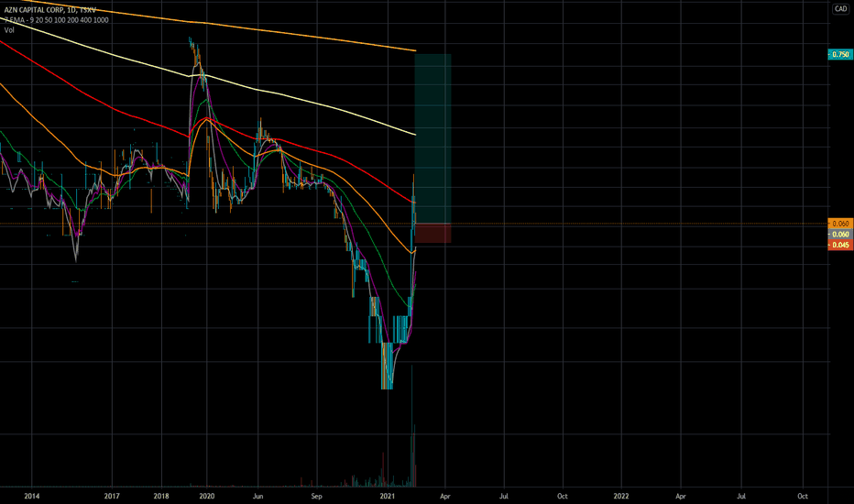Click the gray 0.060 price label
The height and width of the screenshot is (504, 854).
pos(840,235)
